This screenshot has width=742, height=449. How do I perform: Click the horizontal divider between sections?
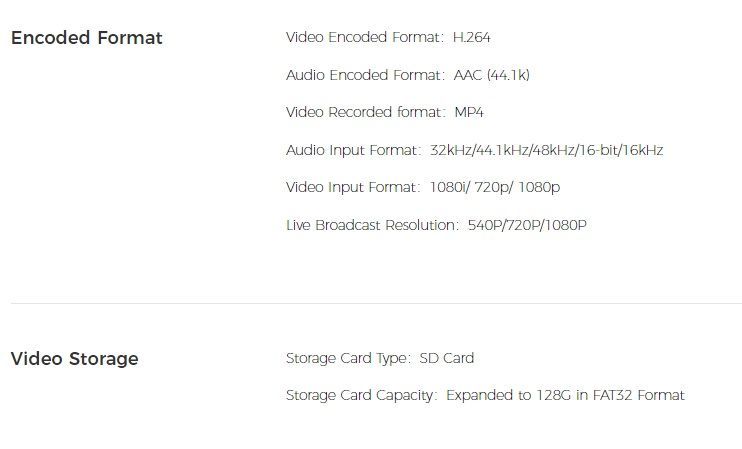376,303
